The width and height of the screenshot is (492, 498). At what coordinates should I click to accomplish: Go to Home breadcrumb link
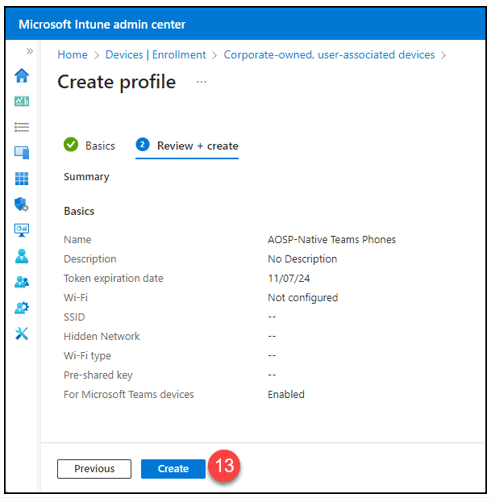72,55
